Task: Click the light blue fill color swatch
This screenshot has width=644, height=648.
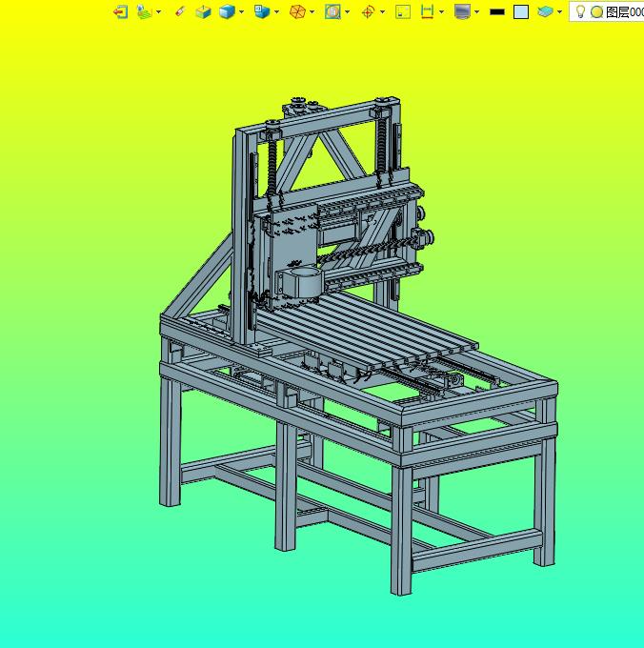Action: (521, 11)
